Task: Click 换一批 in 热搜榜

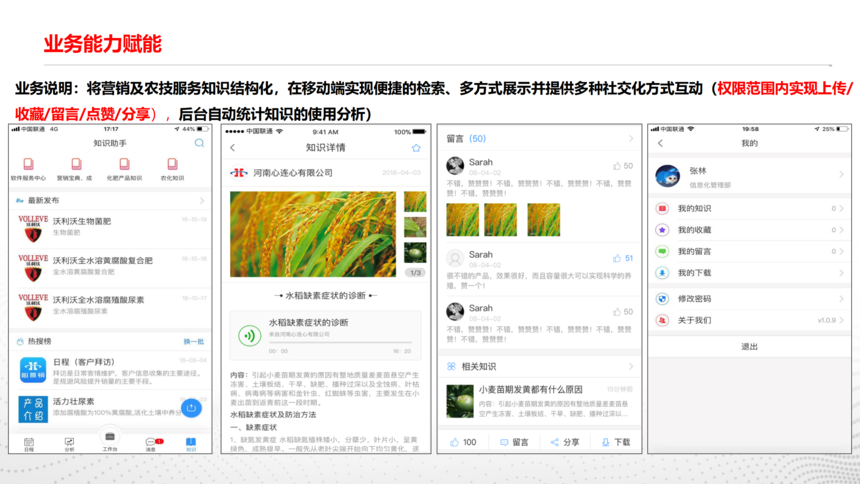Action: click(194, 341)
